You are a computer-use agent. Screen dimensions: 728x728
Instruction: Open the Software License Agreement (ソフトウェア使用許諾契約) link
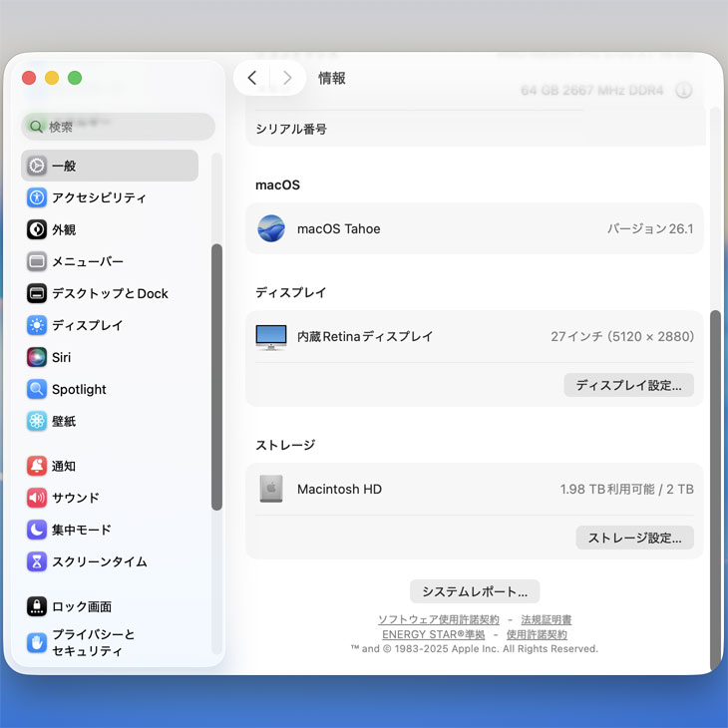coord(438,619)
